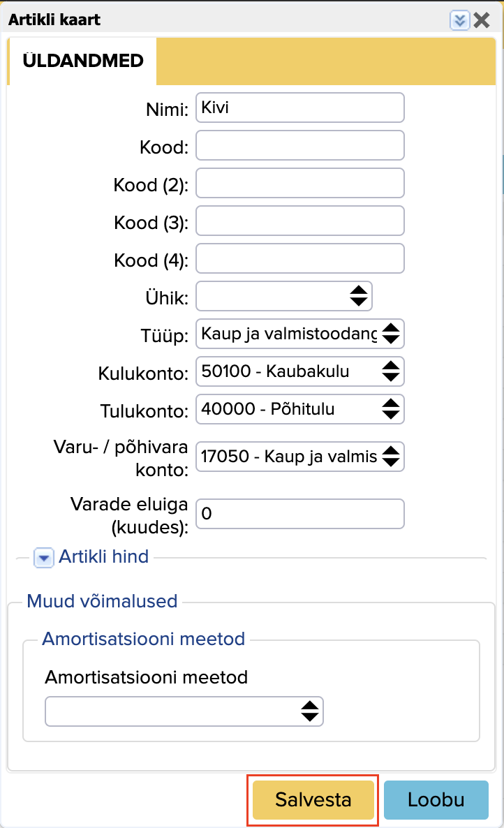This screenshot has height=828, width=504.
Task: Cancel with the Loobu button
Action: click(436, 799)
